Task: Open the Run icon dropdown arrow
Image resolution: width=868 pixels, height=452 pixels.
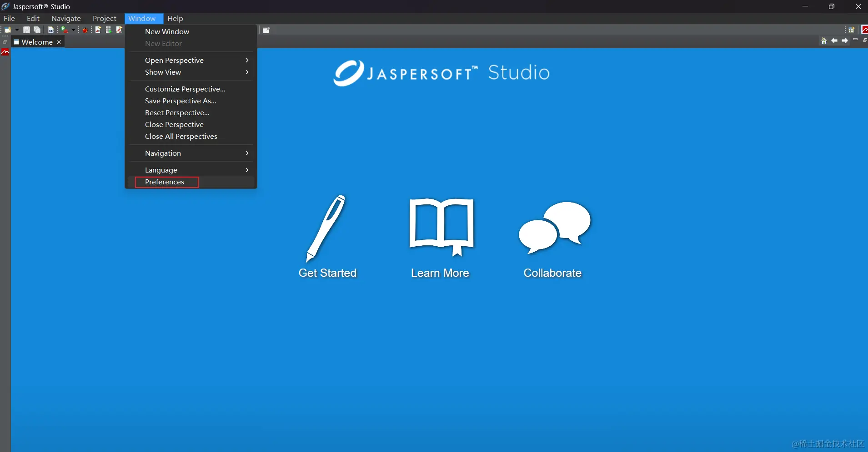Action: [73, 30]
